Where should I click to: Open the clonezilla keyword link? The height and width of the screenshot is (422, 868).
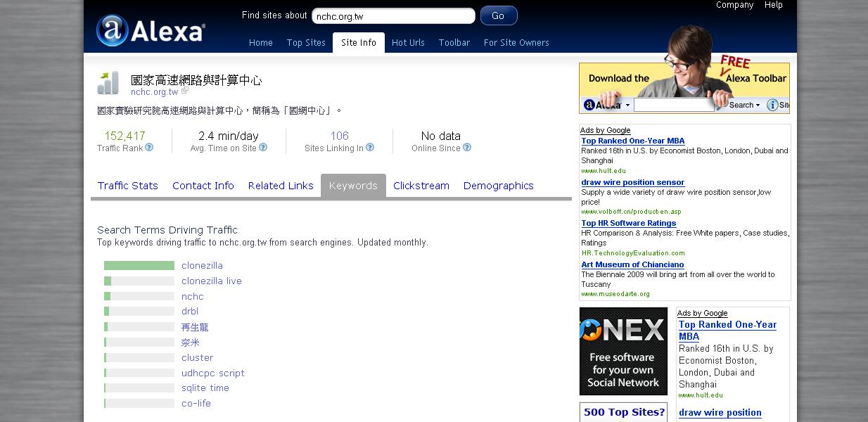[x=202, y=266]
